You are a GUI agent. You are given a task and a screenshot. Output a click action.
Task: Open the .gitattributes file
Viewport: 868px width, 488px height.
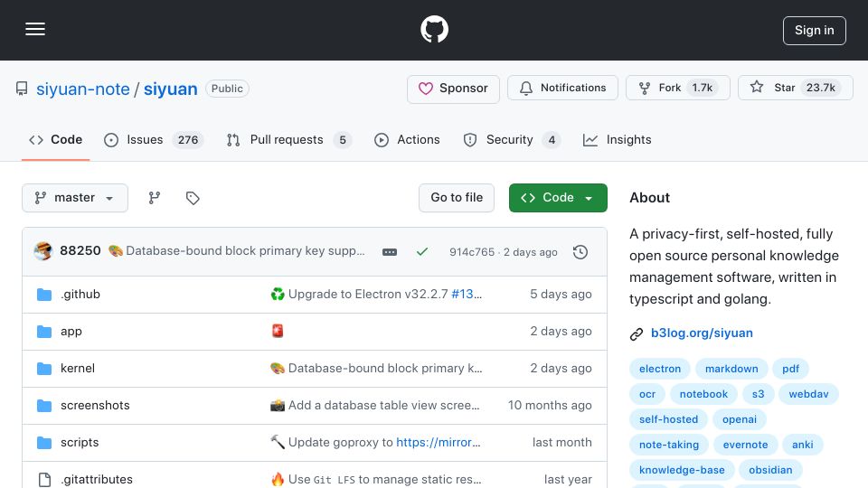[97, 480]
